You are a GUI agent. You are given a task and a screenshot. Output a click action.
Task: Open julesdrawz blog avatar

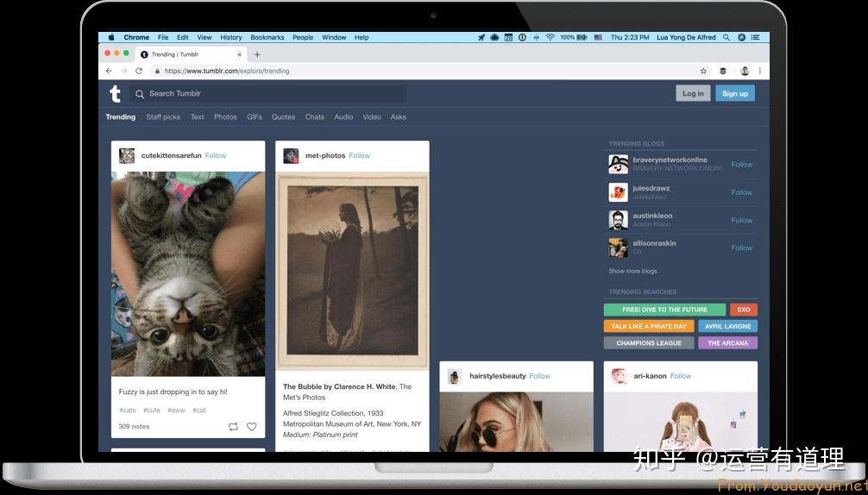[x=619, y=192]
